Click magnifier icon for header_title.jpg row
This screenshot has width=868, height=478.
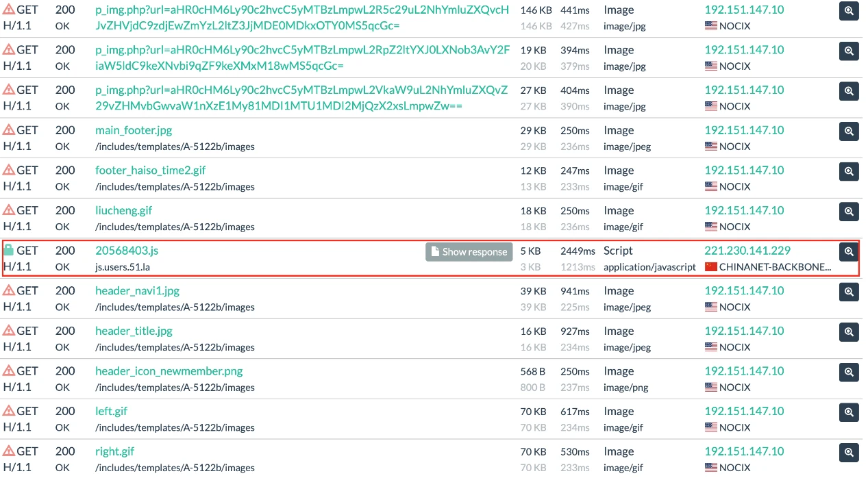coord(849,331)
